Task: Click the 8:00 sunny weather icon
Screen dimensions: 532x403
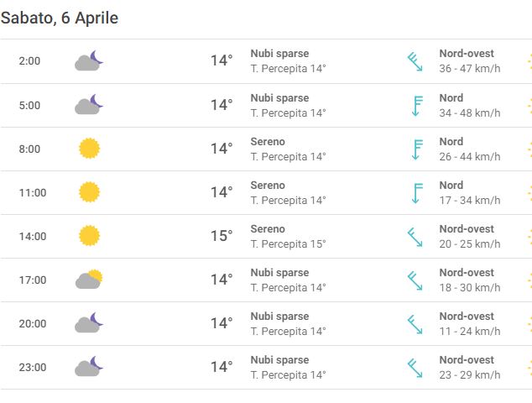Action: coord(89,149)
